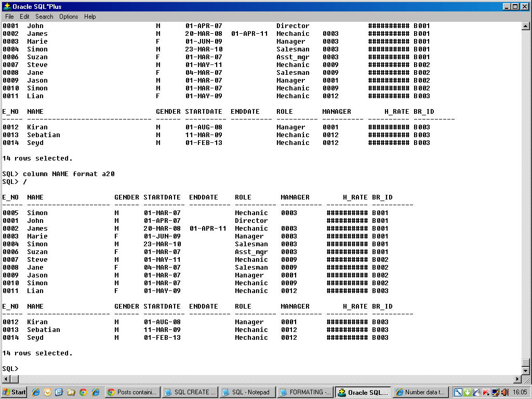
Task: Switch to FORMATING taskbar window
Action: click(305, 392)
